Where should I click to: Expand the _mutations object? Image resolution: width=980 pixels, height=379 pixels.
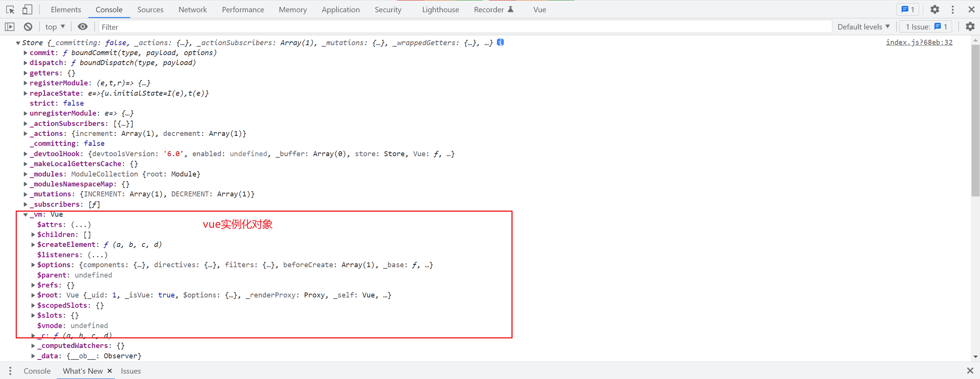coord(26,194)
